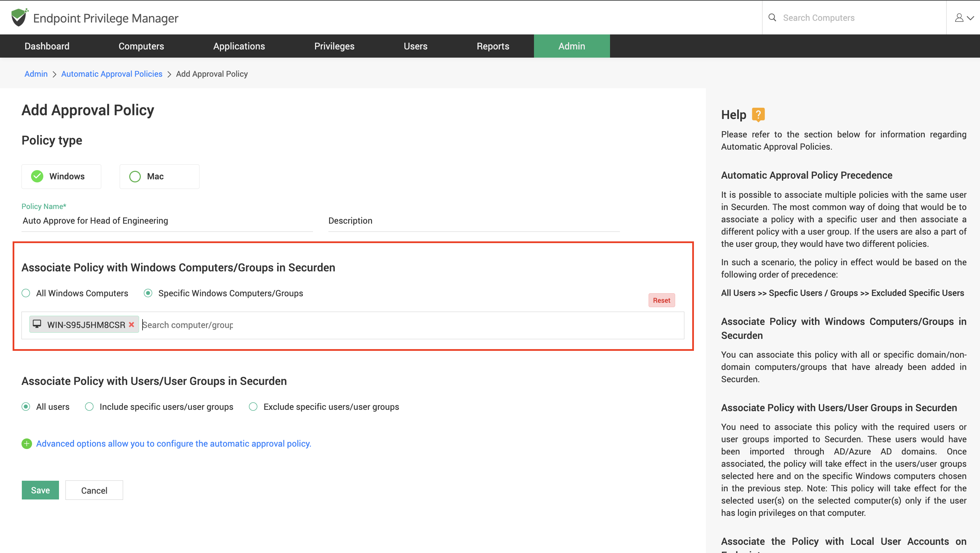Switch to the Applications tab
980x553 pixels.
(x=239, y=46)
